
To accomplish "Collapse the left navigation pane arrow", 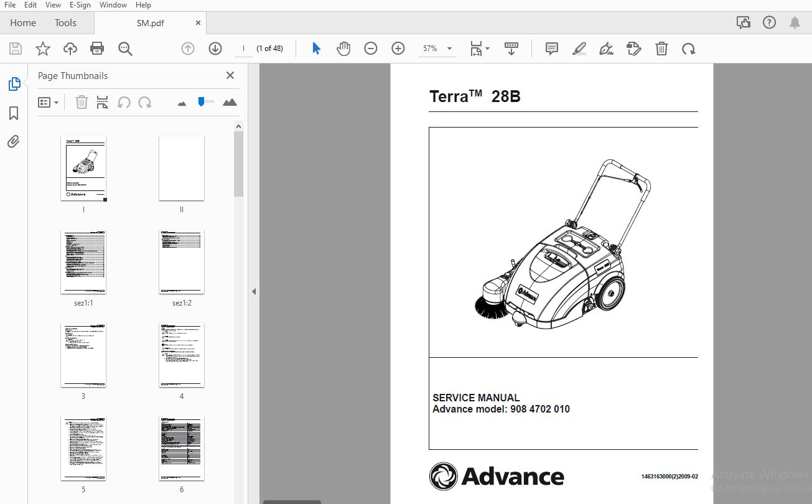I will [x=254, y=291].
